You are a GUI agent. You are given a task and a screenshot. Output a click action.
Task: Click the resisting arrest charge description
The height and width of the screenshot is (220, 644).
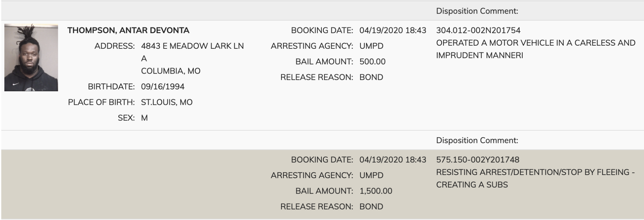pyautogui.click(x=535, y=178)
